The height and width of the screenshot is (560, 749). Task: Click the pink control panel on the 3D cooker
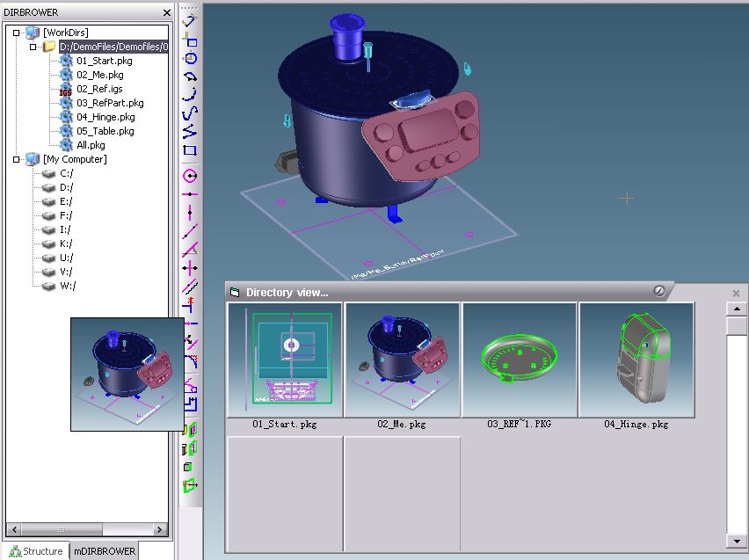click(422, 136)
